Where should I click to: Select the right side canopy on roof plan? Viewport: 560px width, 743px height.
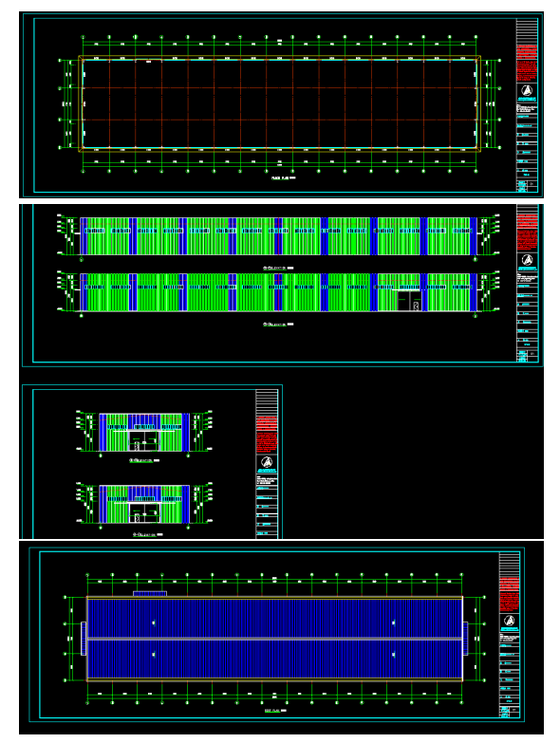(x=465, y=639)
